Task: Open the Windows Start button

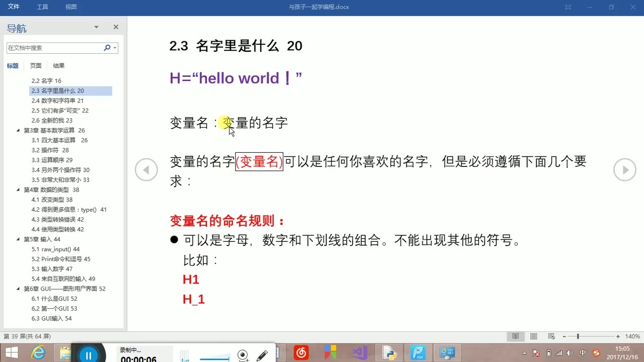Action: click(x=11, y=353)
